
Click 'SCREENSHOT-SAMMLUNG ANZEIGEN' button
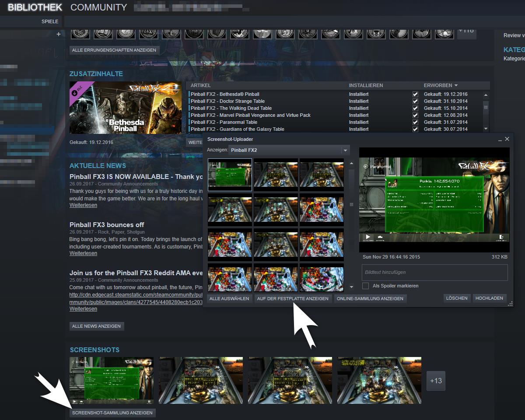click(112, 413)
